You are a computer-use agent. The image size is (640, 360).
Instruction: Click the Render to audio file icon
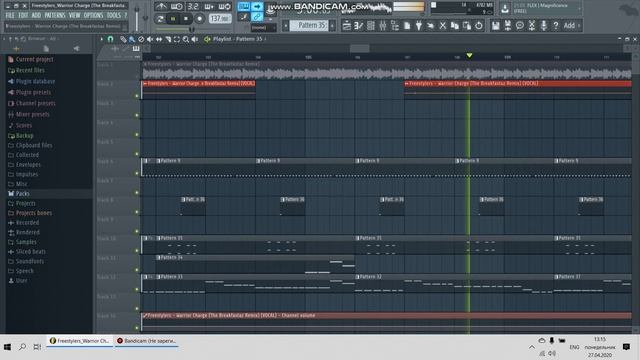pyautogui.click(x=508, y=26)
